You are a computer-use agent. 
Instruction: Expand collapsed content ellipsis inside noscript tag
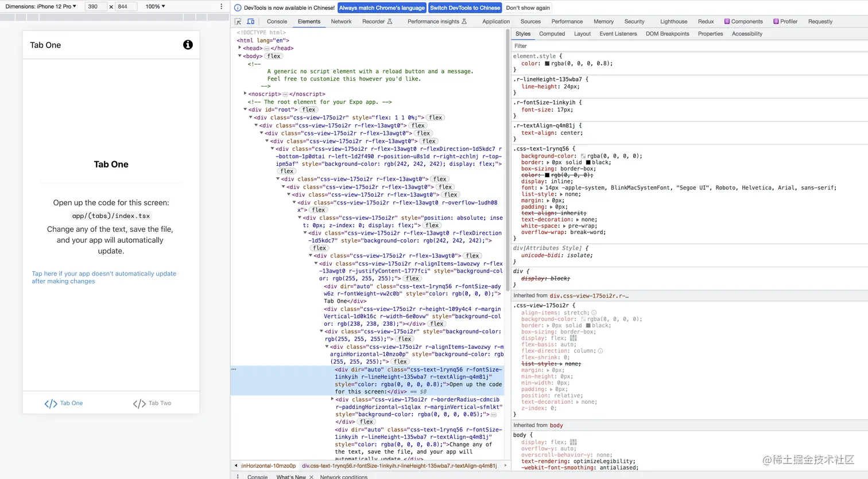285,94
